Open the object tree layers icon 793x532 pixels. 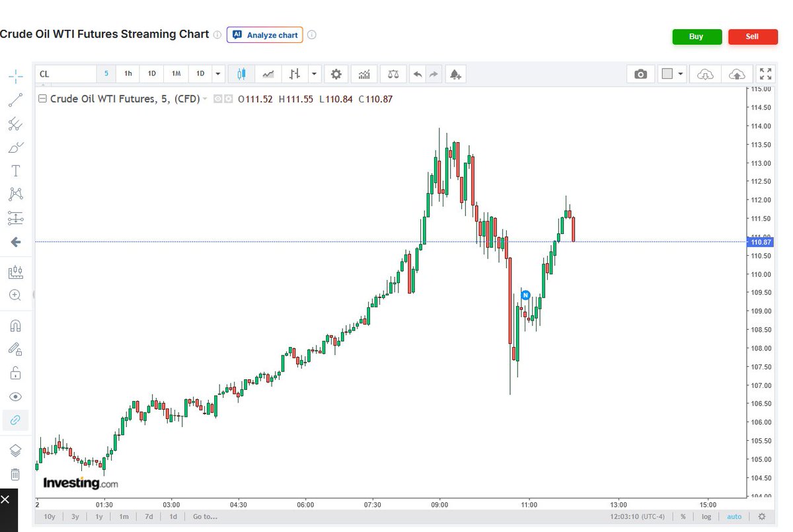point(16,451)
